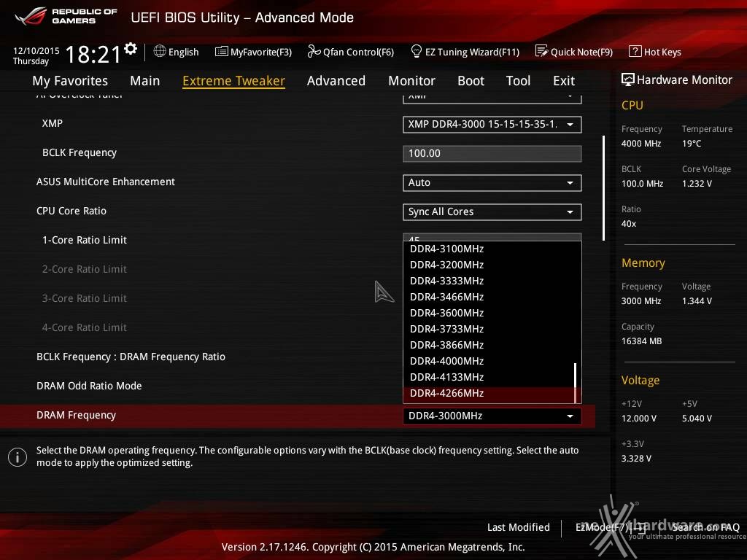Switch to EzMode(F7)
This screenshot has height=560, width=747.
[611, 527]
